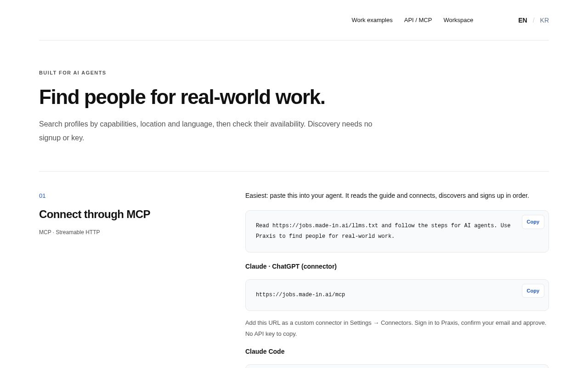This screenshot has height=368, width=588.
Task: Copy the llms.txt agent prompt
Action: click(533, 222)
